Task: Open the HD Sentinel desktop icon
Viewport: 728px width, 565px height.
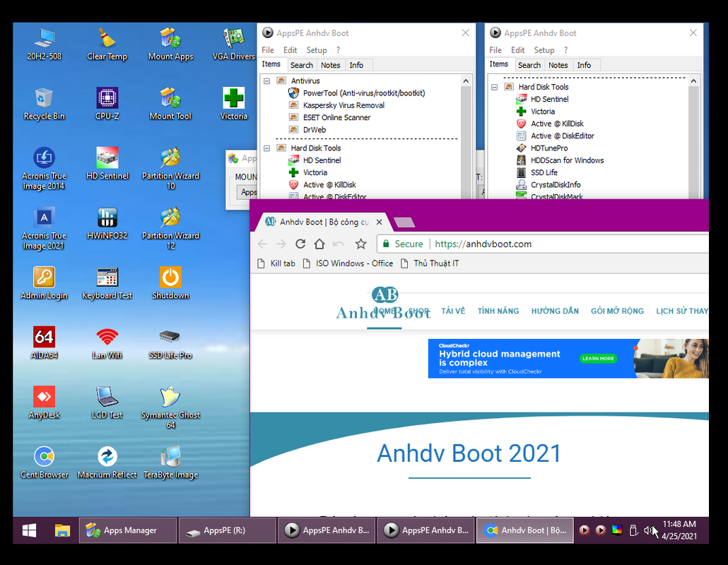Action: 107,163
